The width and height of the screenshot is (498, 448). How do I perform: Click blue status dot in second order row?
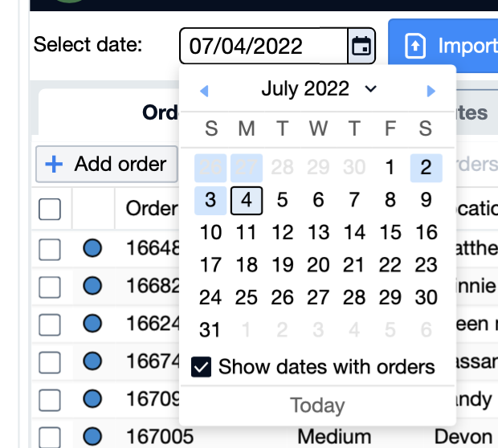pos(92,285)
